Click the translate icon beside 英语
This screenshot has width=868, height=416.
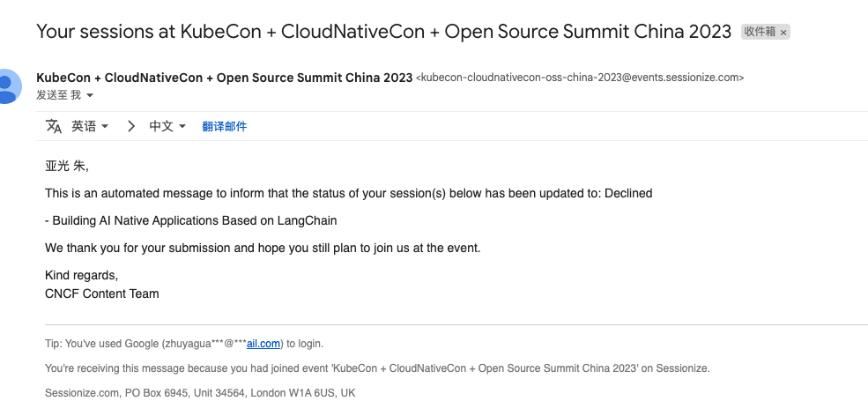(54, 126)
